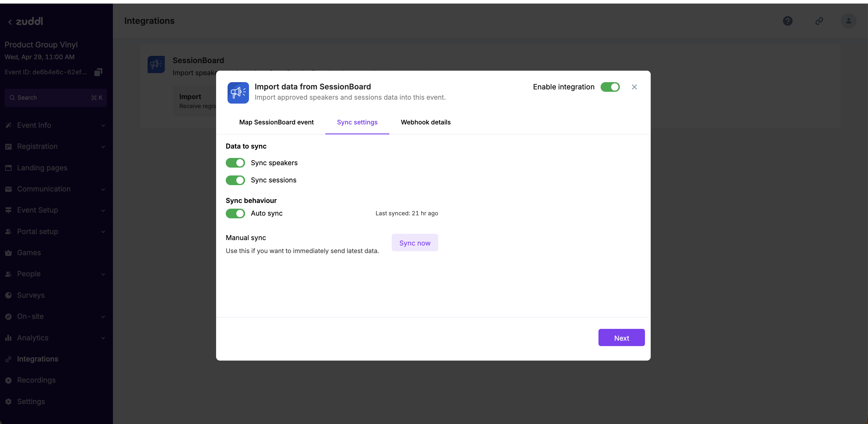Click the Sync now button
The image size is (868, 424).
tap(415, 243)
